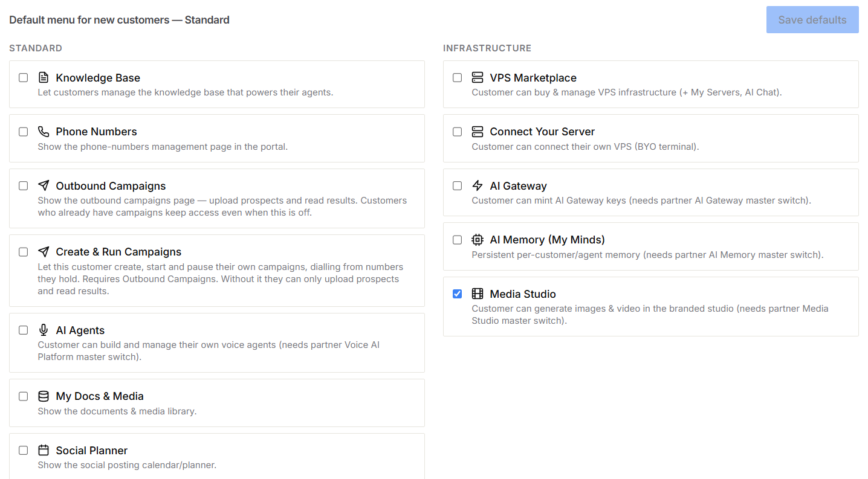Screen dimensions: 868x479
Task: Click the "Knowledge Base" label text
Action: [x=98, y=78]
